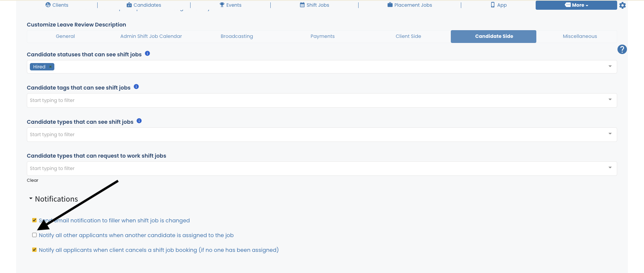Switch to the Payments tab
Viewport: 644px width, 273px height.
coord(323,36)
